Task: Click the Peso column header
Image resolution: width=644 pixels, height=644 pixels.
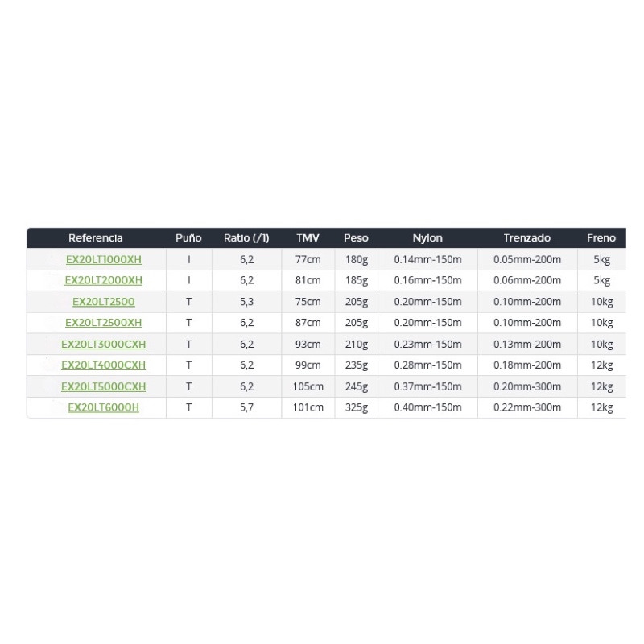Action: pyautogui.click(x=356, y=237)
